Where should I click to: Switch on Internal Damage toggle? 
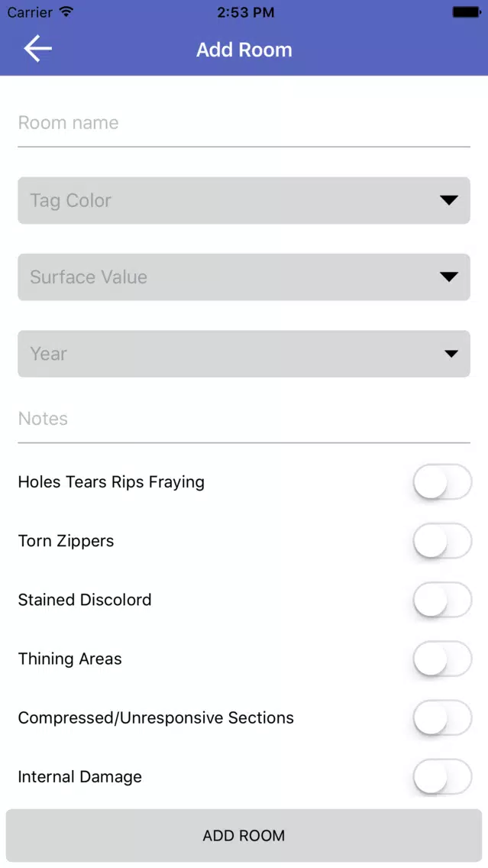pyautogui.click(x=442, y=776)
